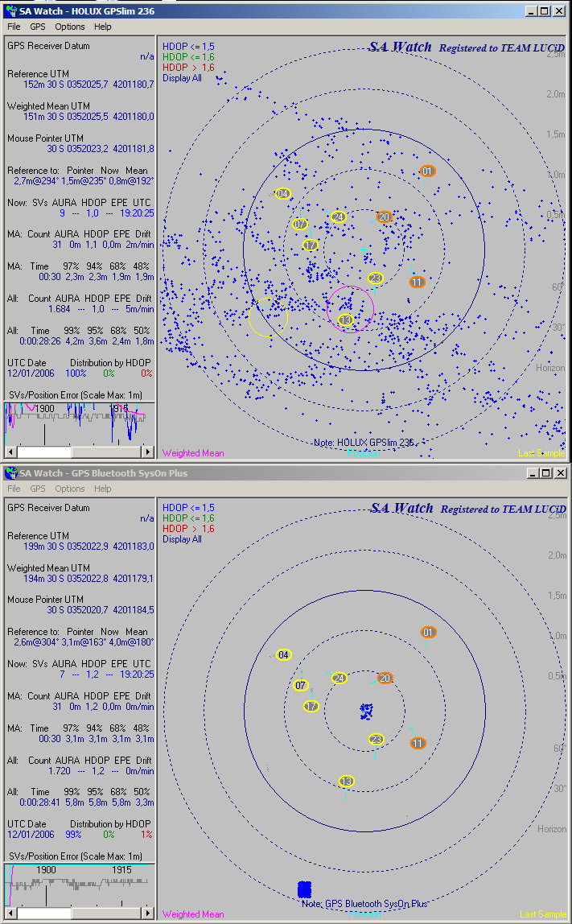
Task: Click satellite 20 marker in SysOn Plus plot
Action: click(x=385, y=678)
